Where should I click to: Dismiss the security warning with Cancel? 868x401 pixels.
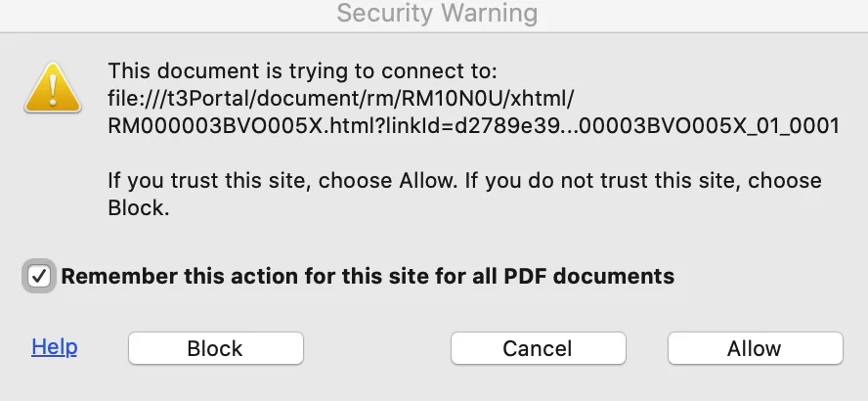point(538,348)
